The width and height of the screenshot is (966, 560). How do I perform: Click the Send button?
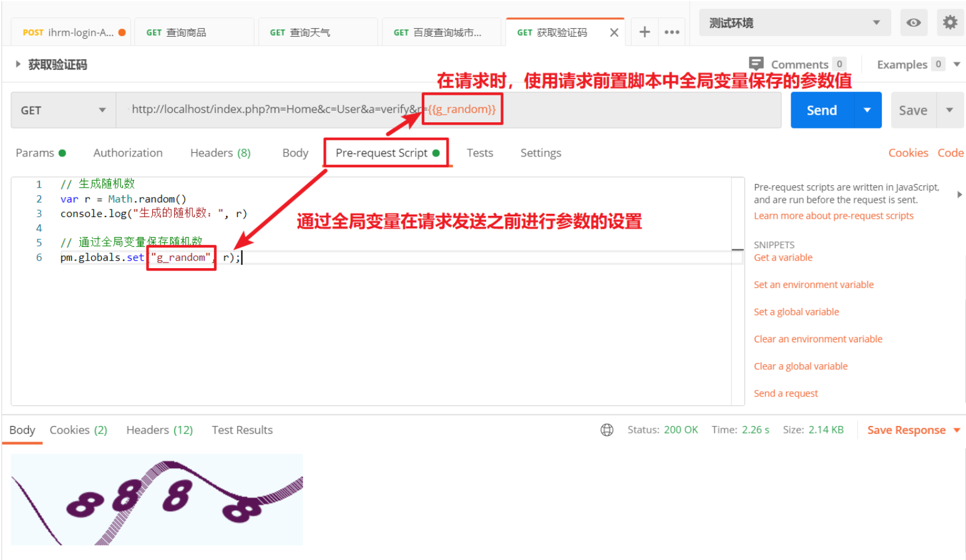(x=821, y=110)
